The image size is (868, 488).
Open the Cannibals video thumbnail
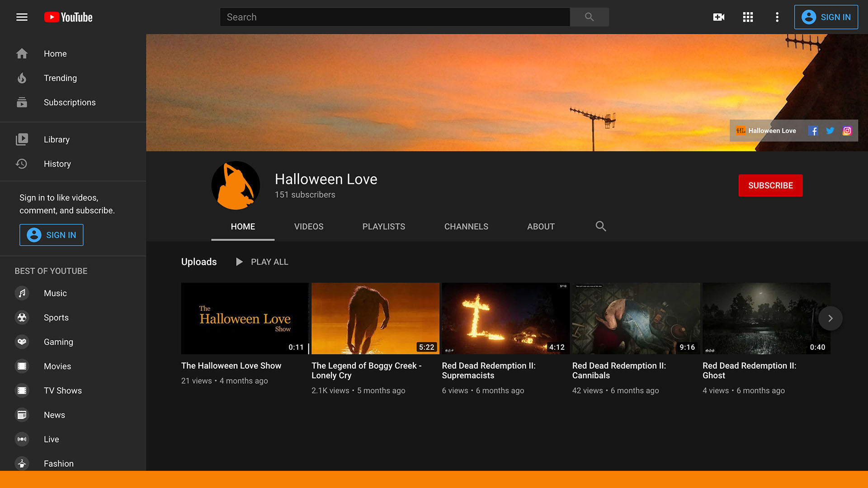coord(636,319)
